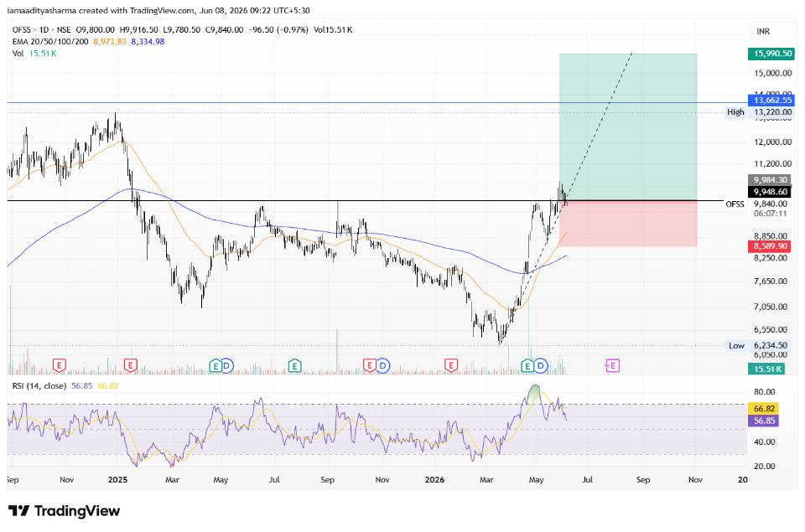Click the 12,000.00 price axis label
805x532 pixels.
click(x=772, y=142)
